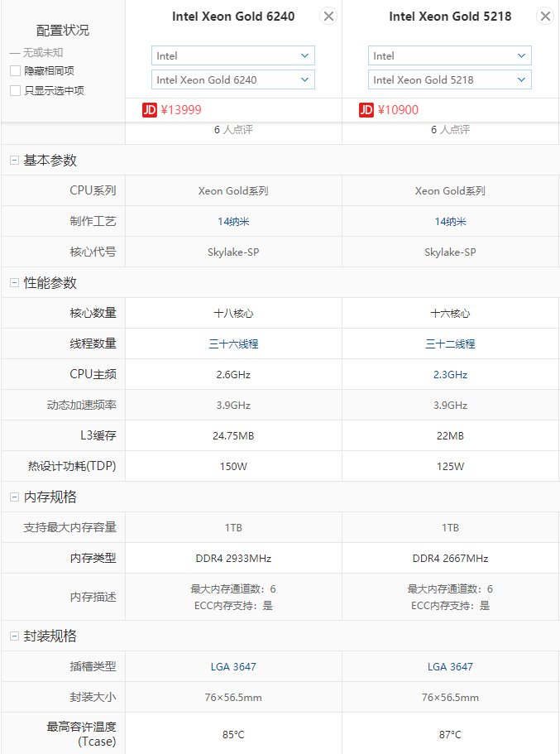Open the Intel Xeon Gold 6240 title link

pos(233,17)
